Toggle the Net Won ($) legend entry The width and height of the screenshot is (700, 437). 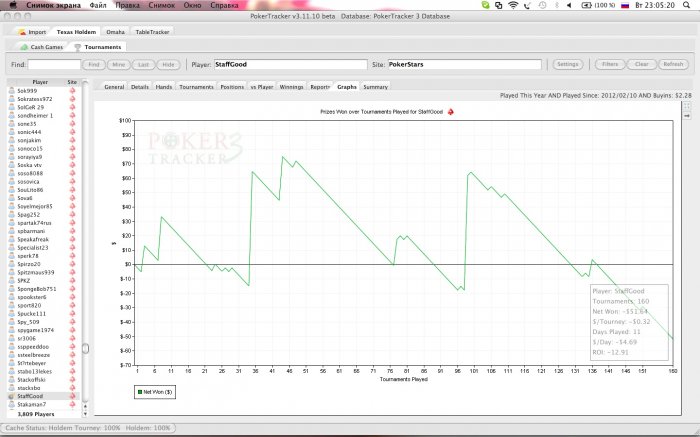coord(155,392)
